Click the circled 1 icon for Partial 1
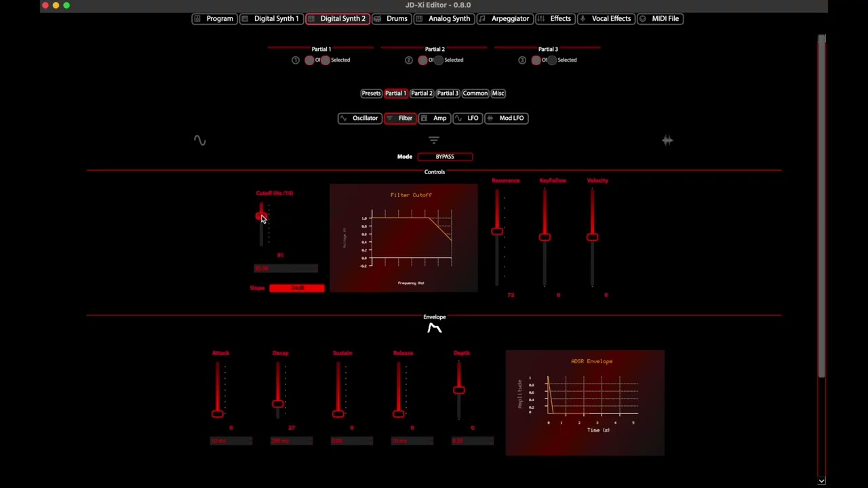868x488 pixels. (x=296, y=60)
